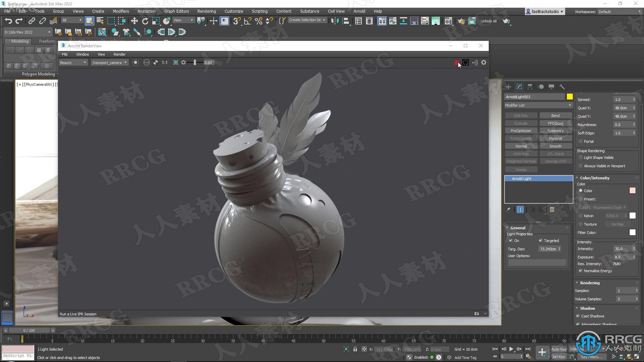Screen dimensions: 644x362
Task: Open Arnold RenderView settings gear
Action: [483, 63]
